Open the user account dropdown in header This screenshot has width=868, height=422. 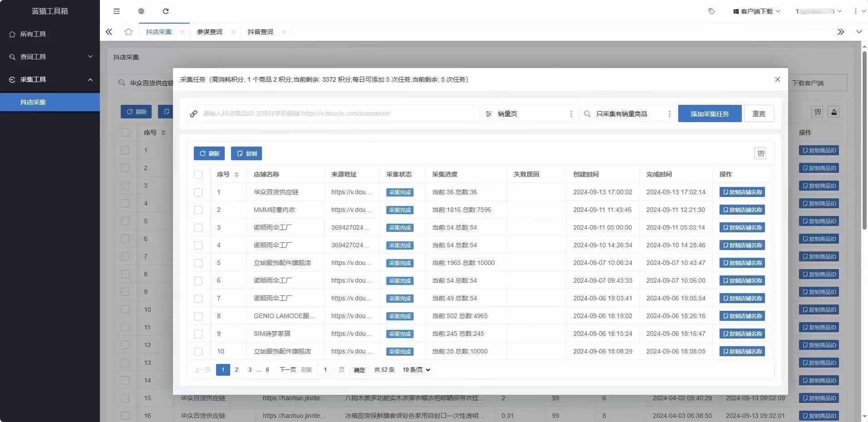[x=818, y=11]
